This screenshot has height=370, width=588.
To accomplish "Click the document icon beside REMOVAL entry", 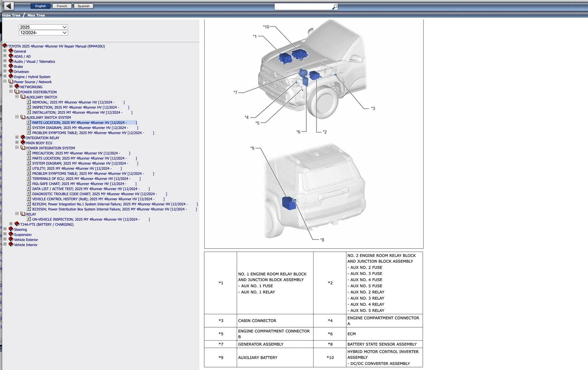I will pos(29,102).
